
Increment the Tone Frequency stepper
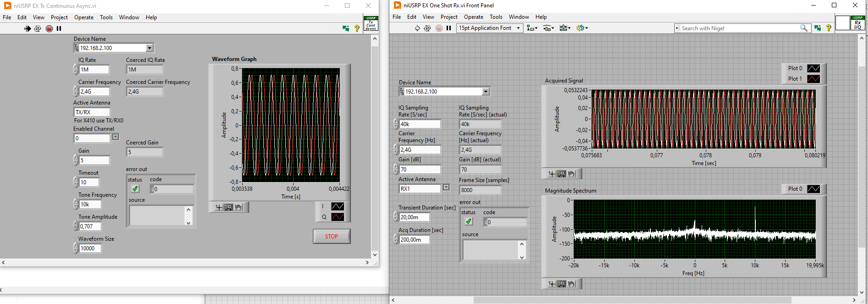pos(76,202)
